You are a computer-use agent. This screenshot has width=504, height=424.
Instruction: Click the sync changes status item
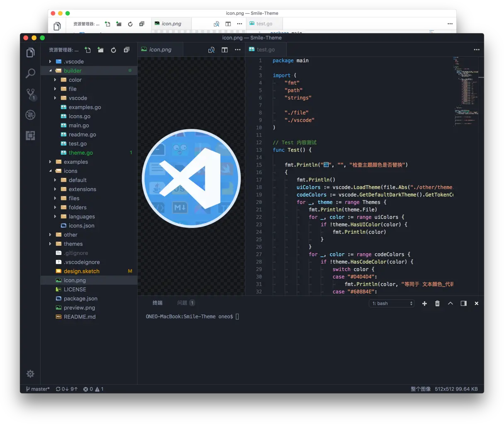[67, 389]
